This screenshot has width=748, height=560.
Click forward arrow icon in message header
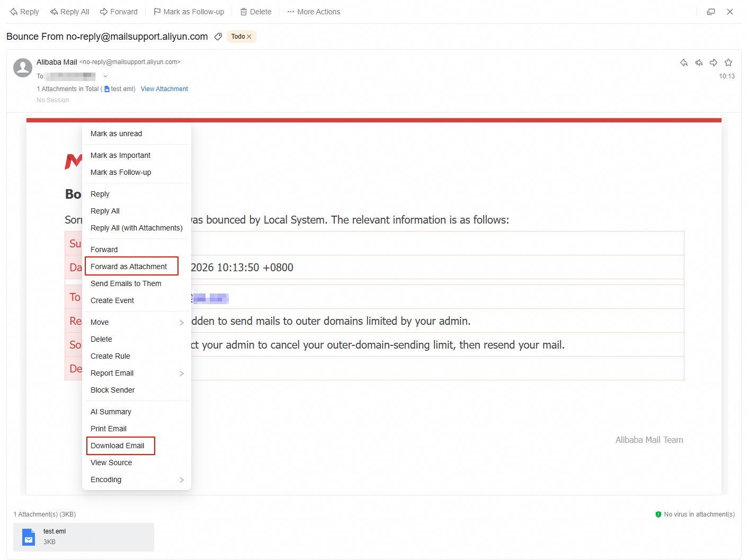tap(714, 63)
